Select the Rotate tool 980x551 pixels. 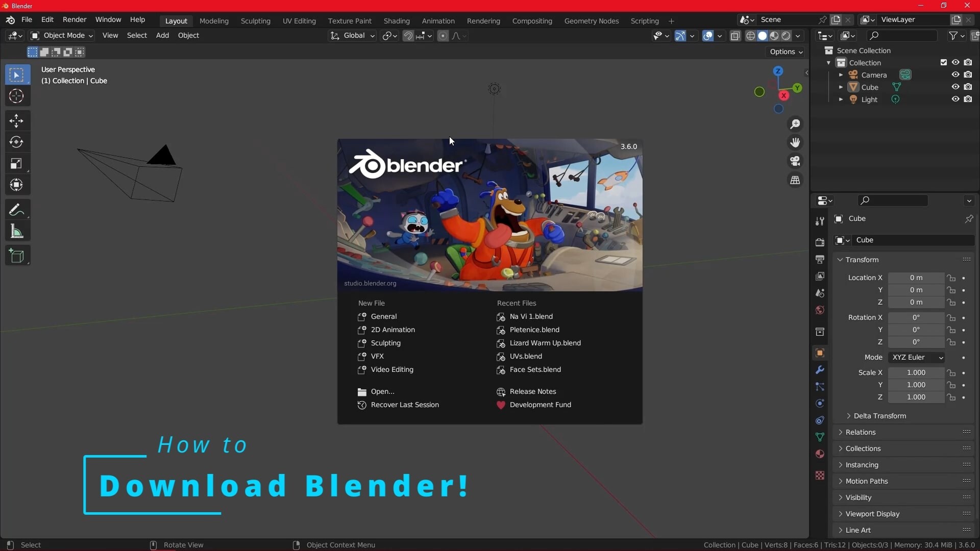click(x=17, y=142)
